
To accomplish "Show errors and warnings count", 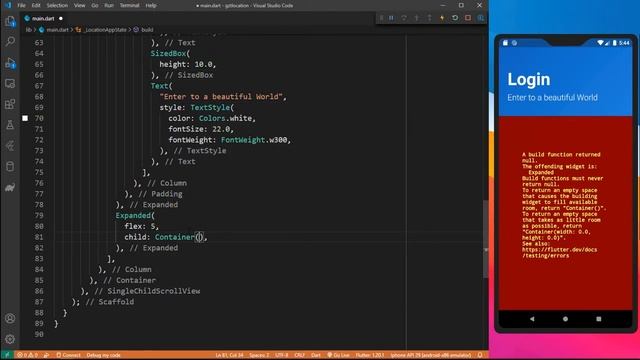I will coord(27,355).
